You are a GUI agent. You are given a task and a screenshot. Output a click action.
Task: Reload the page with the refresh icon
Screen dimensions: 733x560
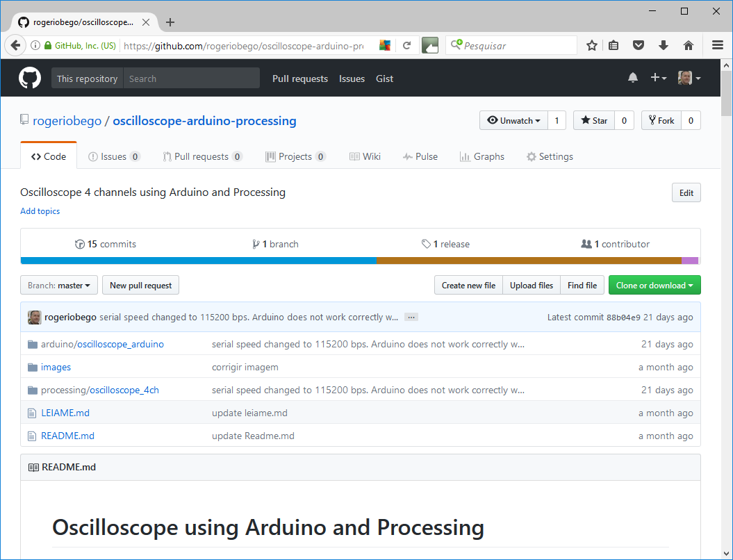409,44
